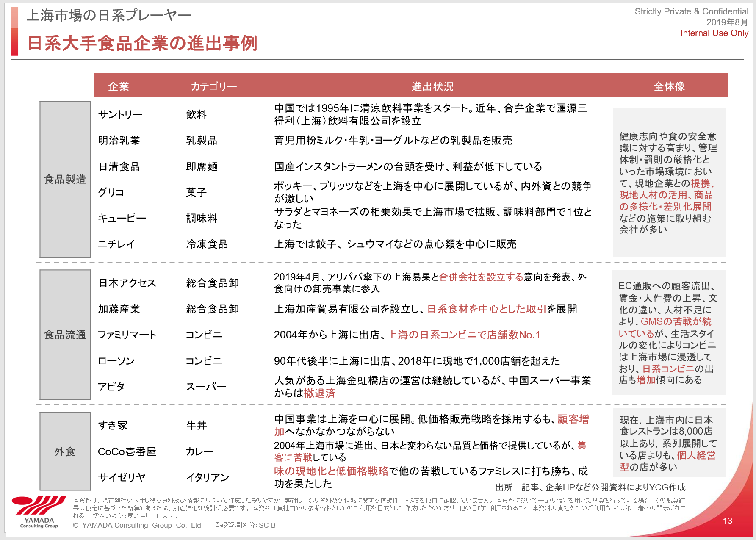756x540 pixels.
Task: Click the Internal Use Only label
Action: [714, 33]
